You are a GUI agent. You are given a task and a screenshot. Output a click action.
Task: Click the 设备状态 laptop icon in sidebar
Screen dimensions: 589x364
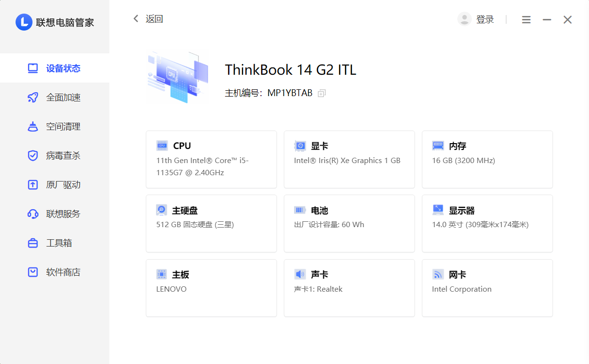[33, 68]
